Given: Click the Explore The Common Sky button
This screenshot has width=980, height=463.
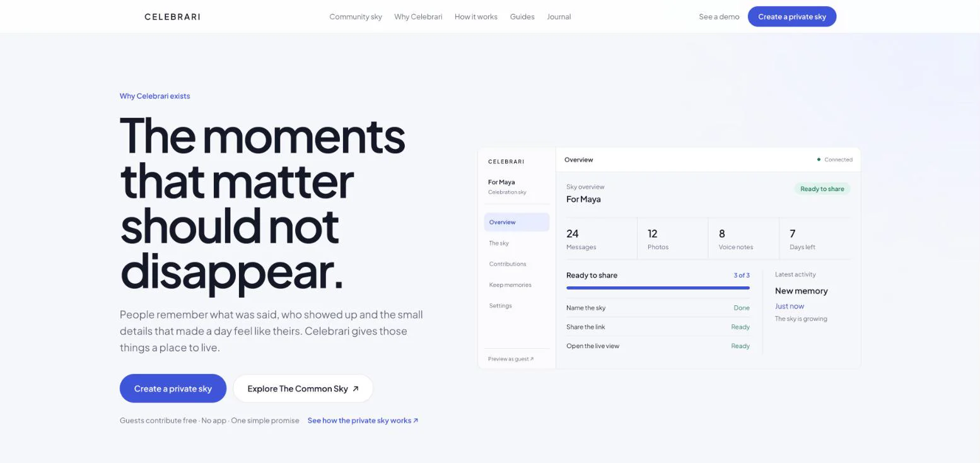Looking at the screenshot, I should [x=303, y=389].
